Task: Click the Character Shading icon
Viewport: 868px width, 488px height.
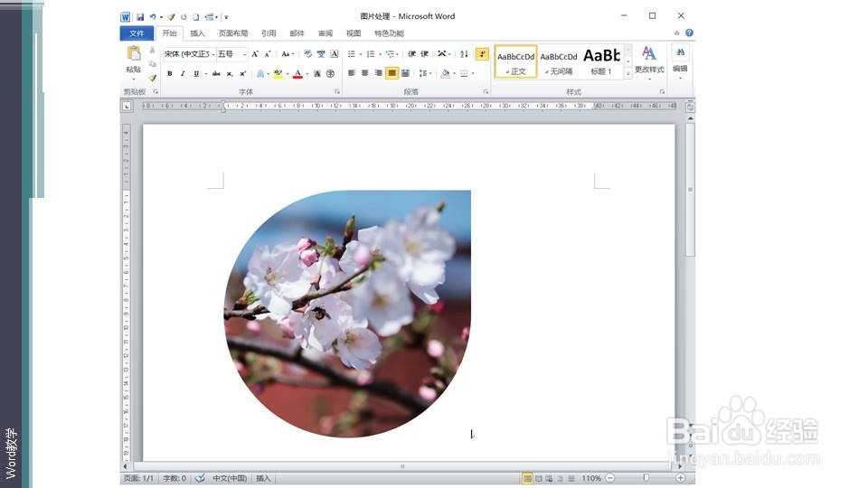Action: [317, 73]
